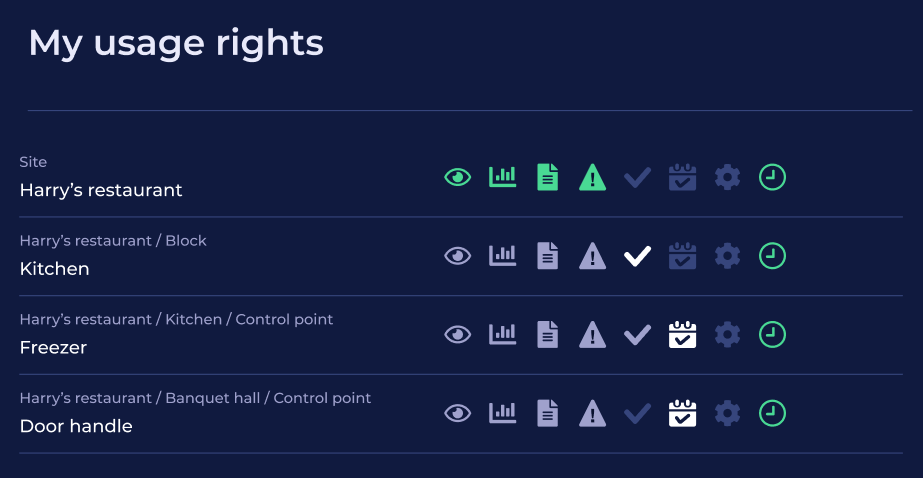Toggle the eye icon in the Kitchen row
The height and width of the screenshot is (478, 923).
457,256
